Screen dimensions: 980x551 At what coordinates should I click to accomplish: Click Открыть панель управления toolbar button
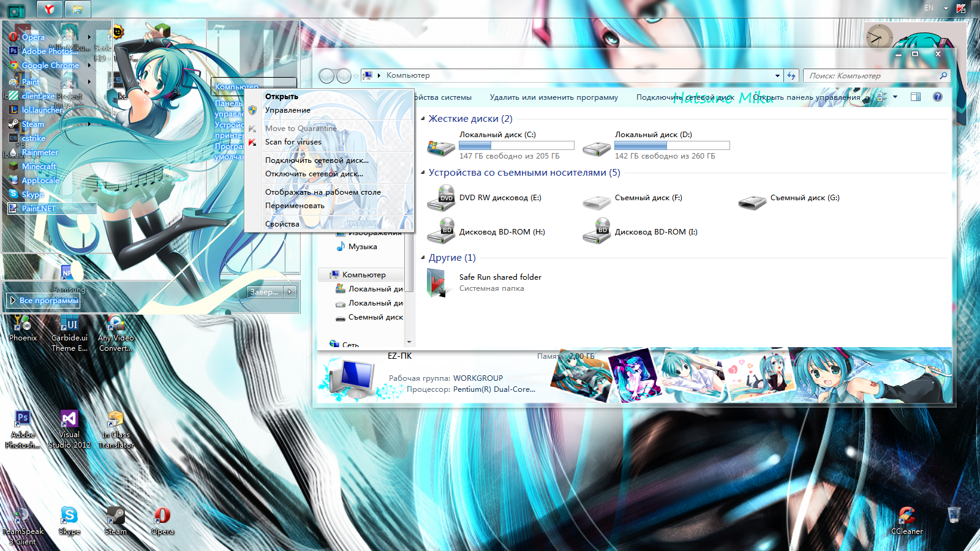tap(806, 97)
